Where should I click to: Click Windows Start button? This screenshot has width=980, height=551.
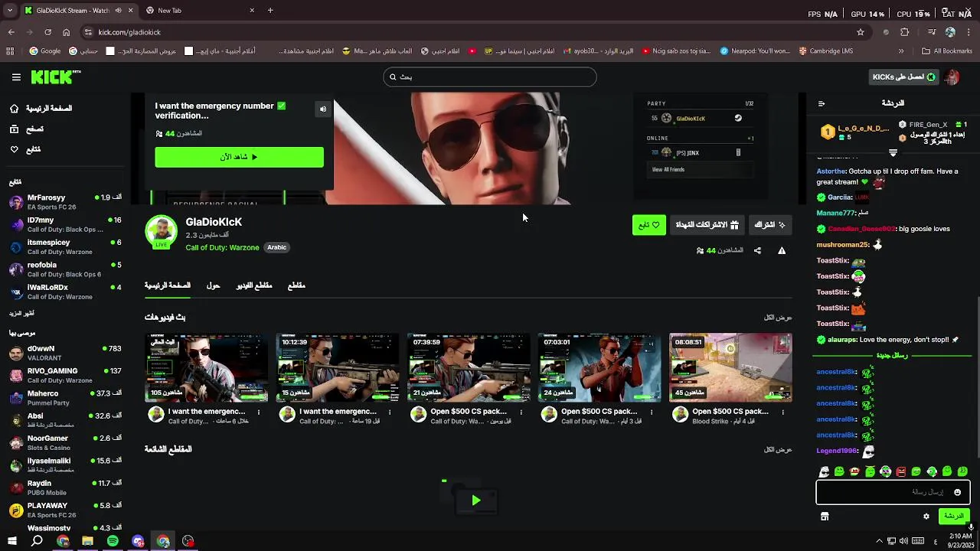click(x=11, y=541)
